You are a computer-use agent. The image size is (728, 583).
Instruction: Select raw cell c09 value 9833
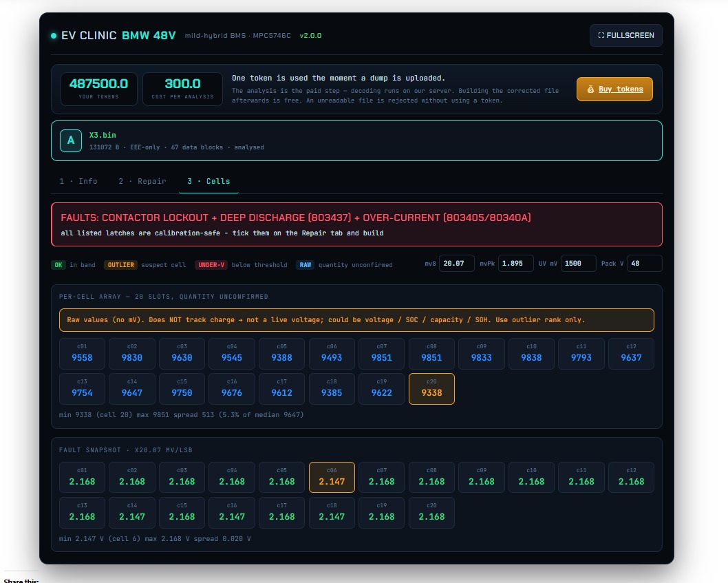point(482,354)
